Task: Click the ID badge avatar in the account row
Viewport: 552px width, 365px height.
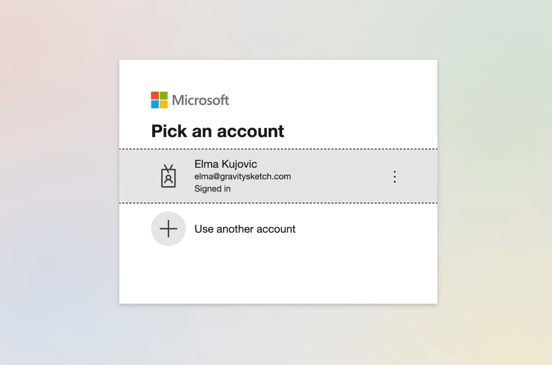Action: [x=168, y=176]
